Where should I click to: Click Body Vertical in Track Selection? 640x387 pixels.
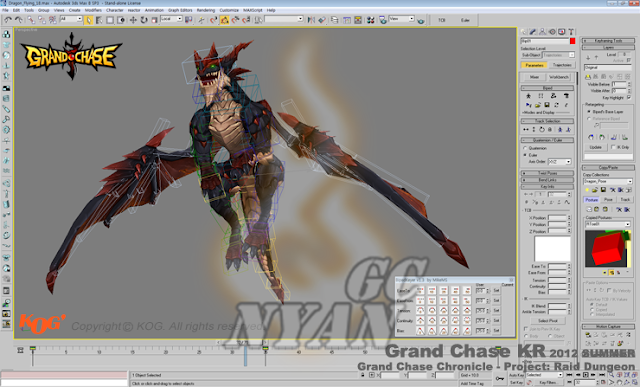(x=533, y=130)
